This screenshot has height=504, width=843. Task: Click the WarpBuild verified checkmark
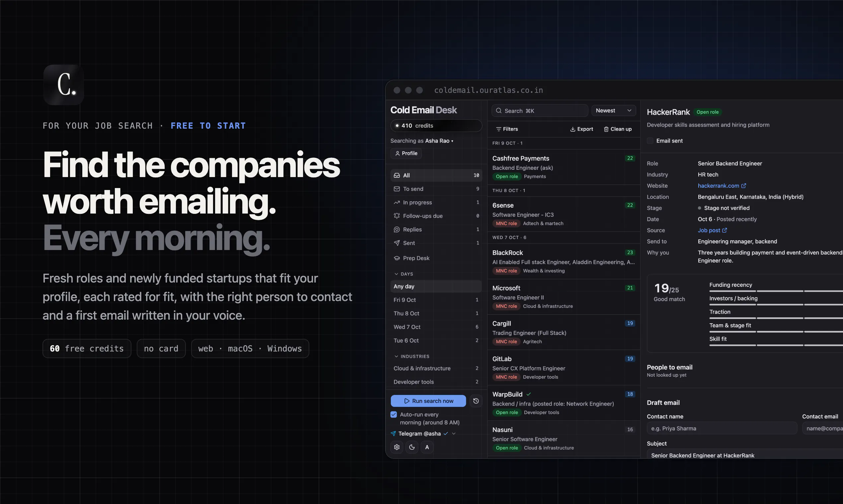click(x=529, y=394)
